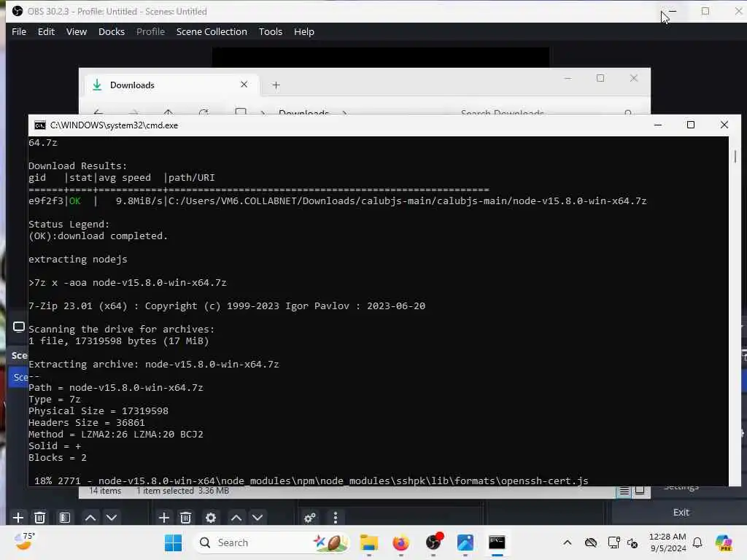Move source up in Sources dock
This screenshot has width=747, height=560.
(236, 518)
